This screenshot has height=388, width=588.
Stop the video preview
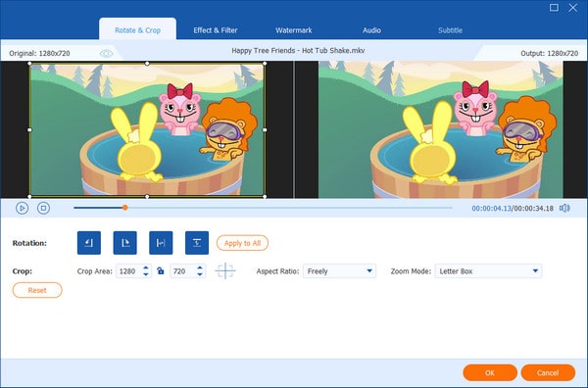click(43, 208)
